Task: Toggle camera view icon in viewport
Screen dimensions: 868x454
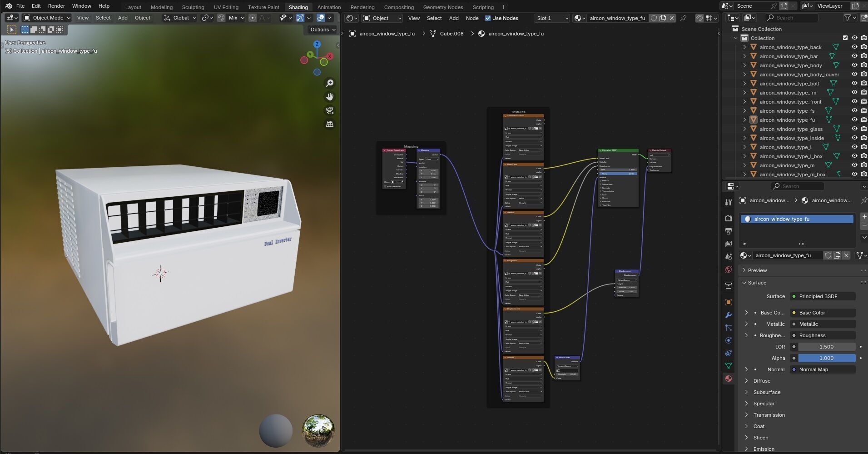Action: point(330,110)
